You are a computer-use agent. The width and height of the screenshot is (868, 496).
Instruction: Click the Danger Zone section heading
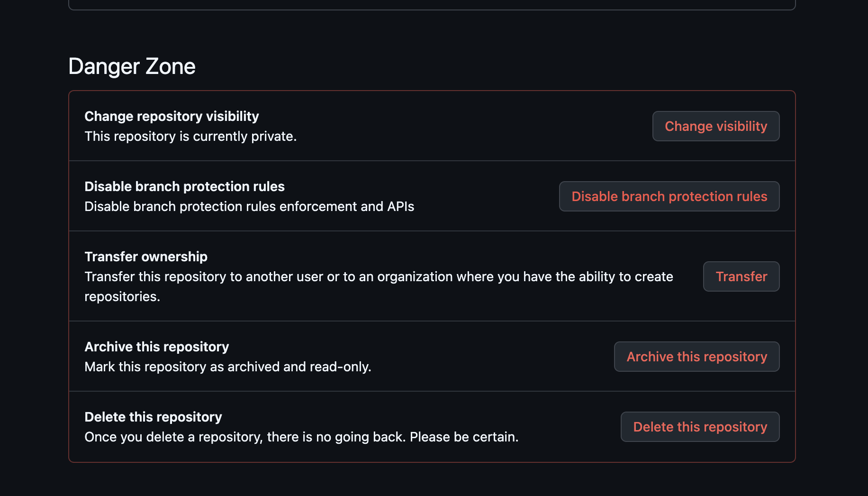pyautogui.click(x=132, y=66)
